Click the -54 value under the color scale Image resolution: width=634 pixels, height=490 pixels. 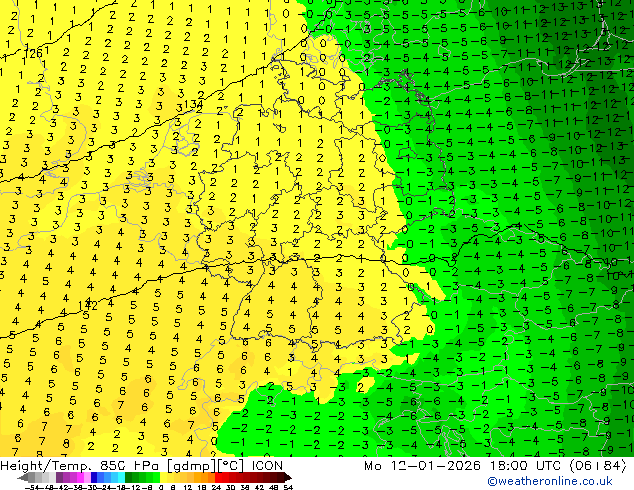coord(33,487)
